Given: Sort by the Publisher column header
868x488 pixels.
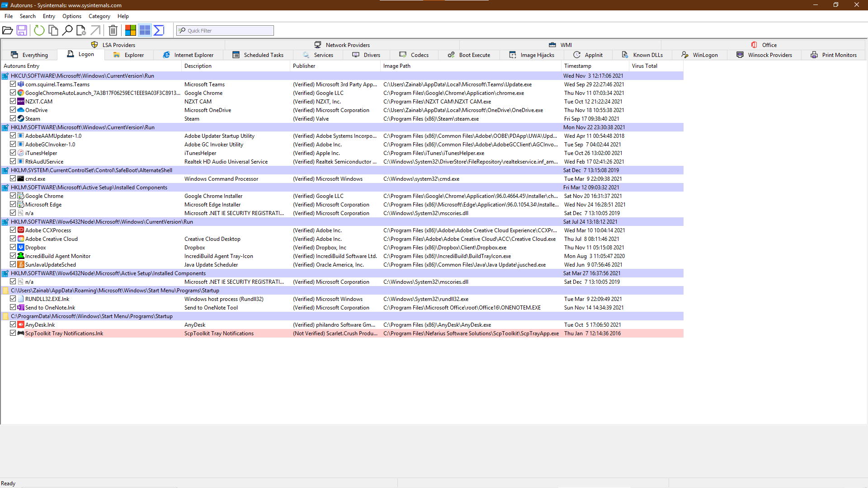Looking at the screenshot, I should point(304,66).
